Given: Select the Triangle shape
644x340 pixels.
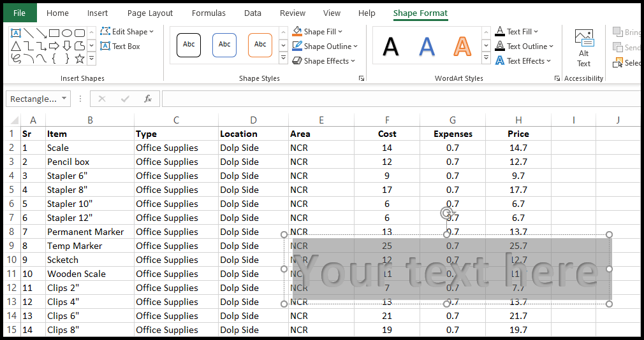Looking at the screenshot, I should (15, 46).
